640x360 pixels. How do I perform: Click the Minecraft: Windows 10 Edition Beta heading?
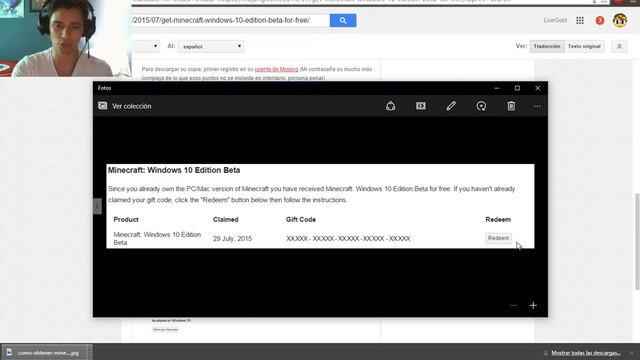click(x=174, y=170)
